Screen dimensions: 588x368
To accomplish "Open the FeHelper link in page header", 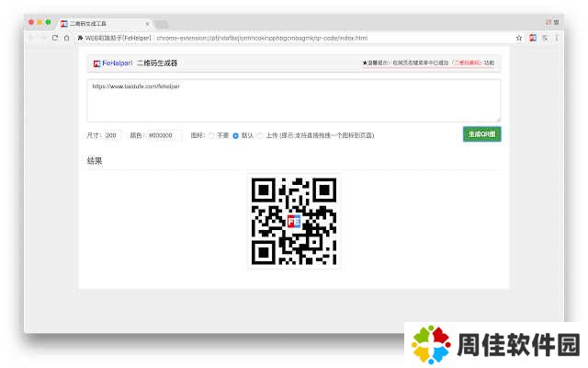I will pyautogui.click(x=116, y=63).
